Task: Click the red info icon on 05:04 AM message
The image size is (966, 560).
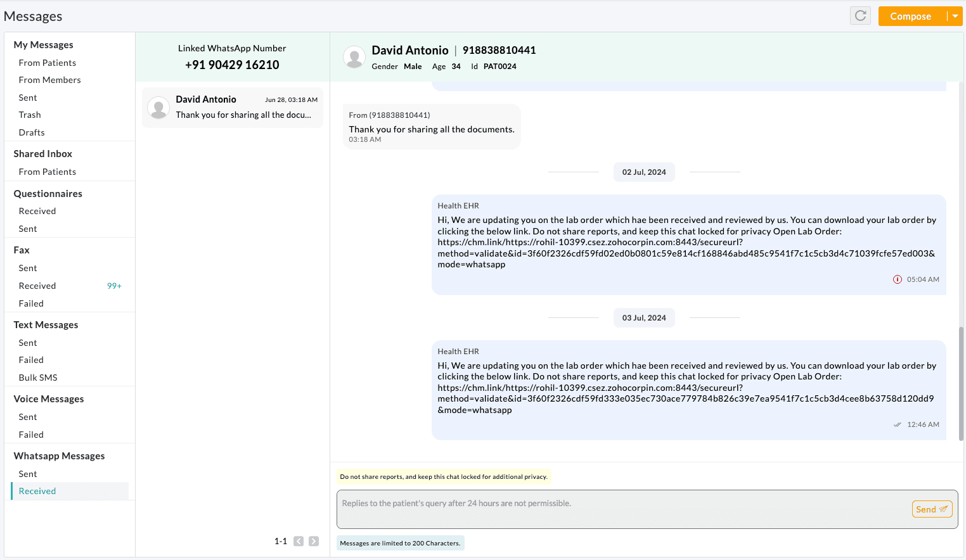Action: [898, 279]
